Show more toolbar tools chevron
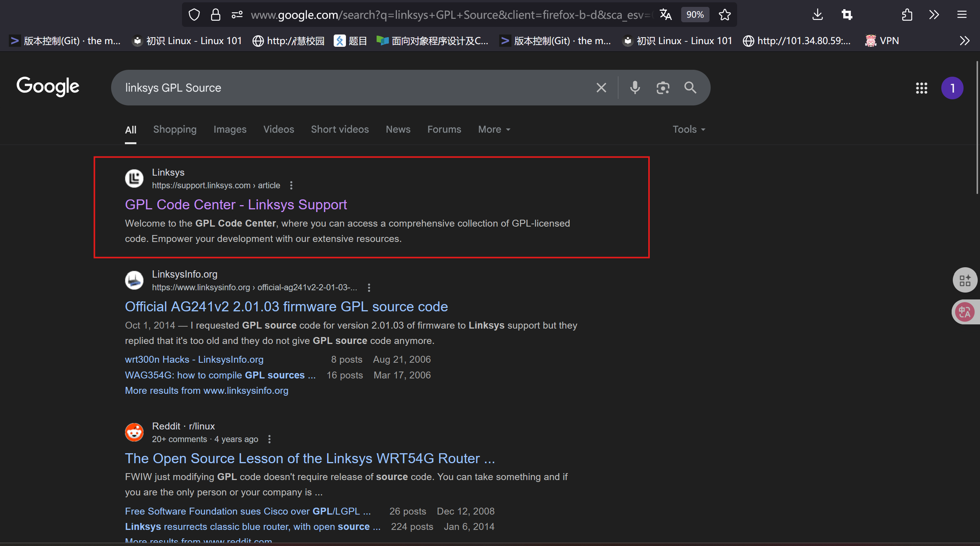The width and height of the screenshot is (980, 546). click(934, 15)
